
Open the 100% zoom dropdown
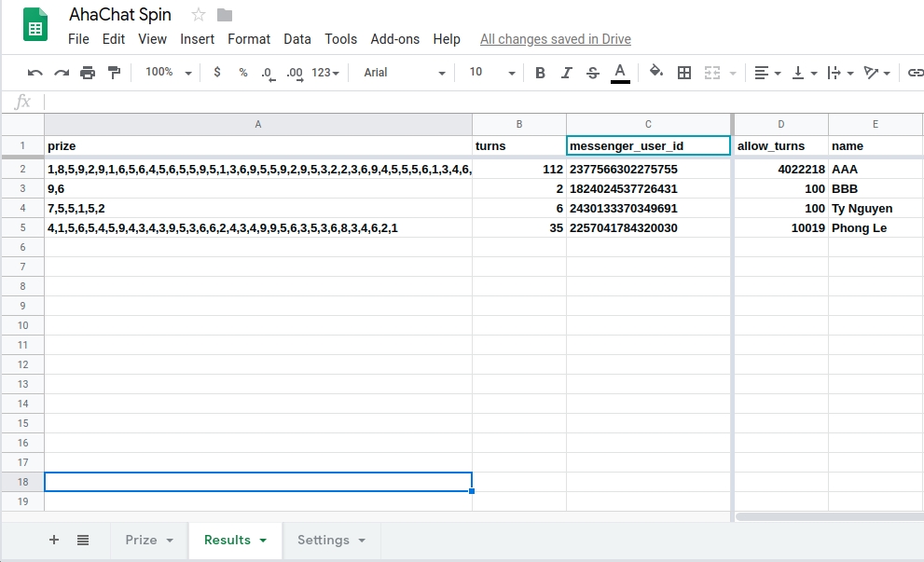[x=168, y=73]
